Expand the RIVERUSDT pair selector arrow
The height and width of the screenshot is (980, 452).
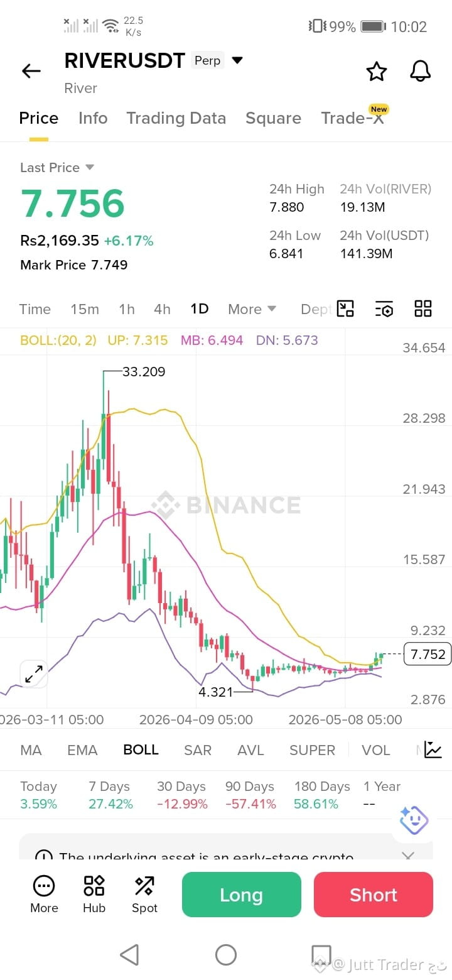click(237, 60)
